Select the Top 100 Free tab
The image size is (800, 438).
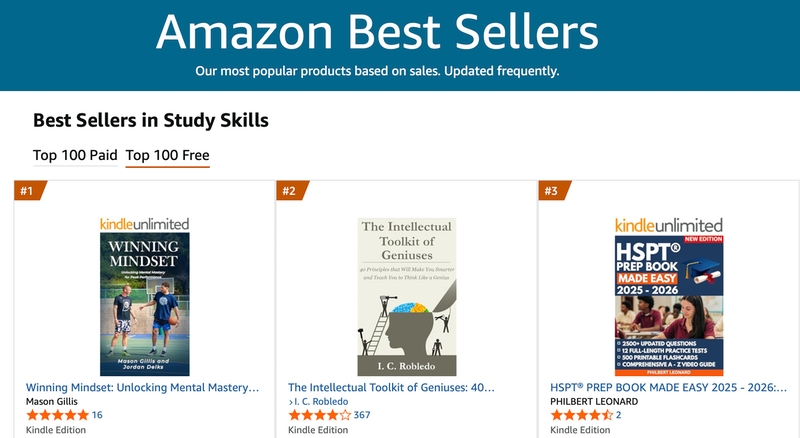tap(167, 155)
